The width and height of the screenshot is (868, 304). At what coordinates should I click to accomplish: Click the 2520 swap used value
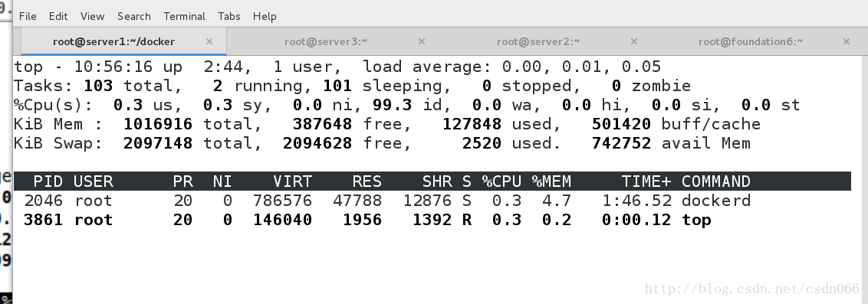[482, 144]
